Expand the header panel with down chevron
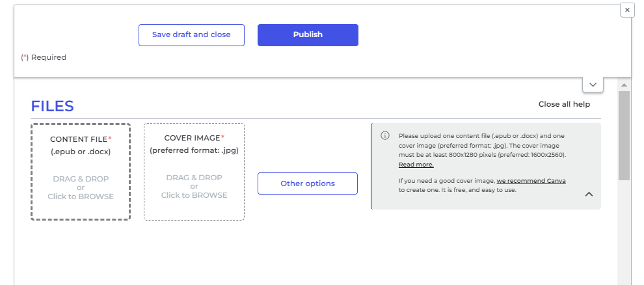The image size is (644, 285). pos(593,85)
